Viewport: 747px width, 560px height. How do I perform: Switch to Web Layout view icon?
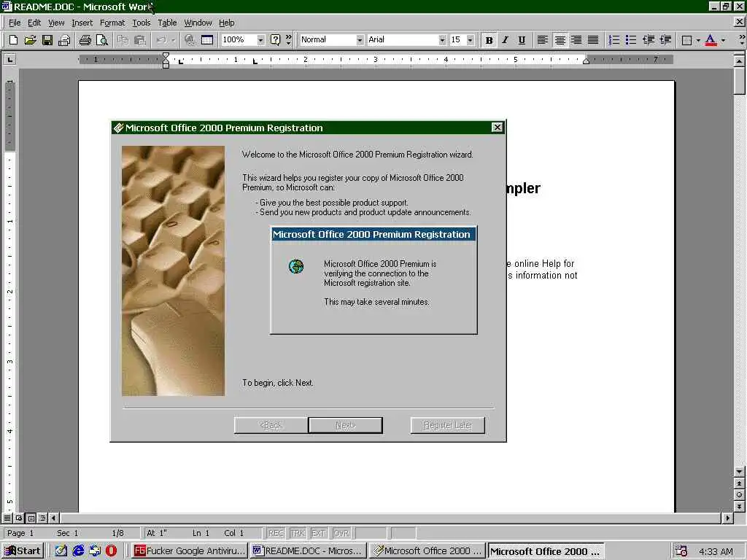click(19, 518)
